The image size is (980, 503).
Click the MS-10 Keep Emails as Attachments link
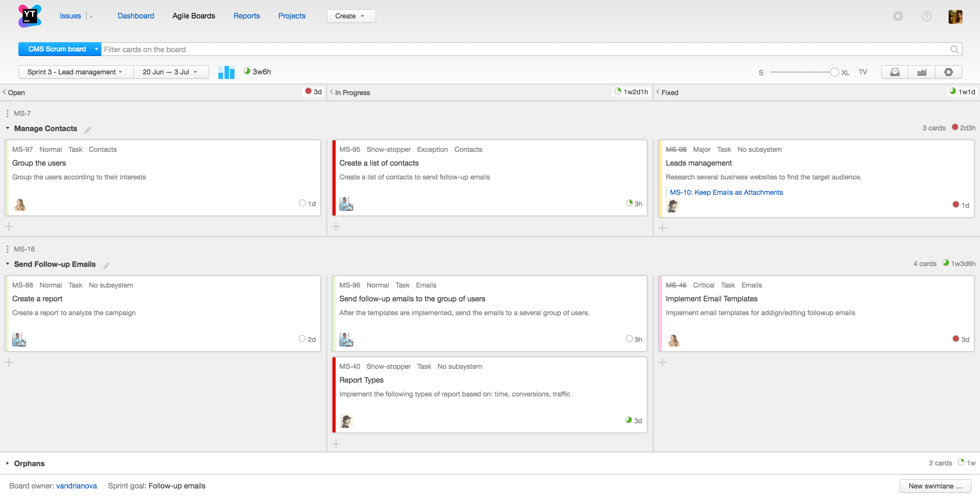pos(727,192)
